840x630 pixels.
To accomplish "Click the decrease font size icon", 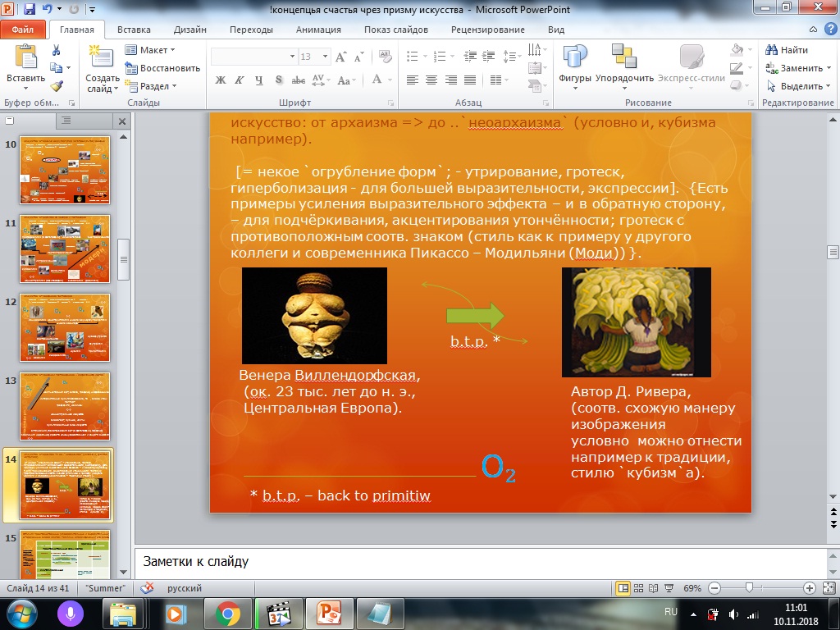I will [x=359, y=57].
